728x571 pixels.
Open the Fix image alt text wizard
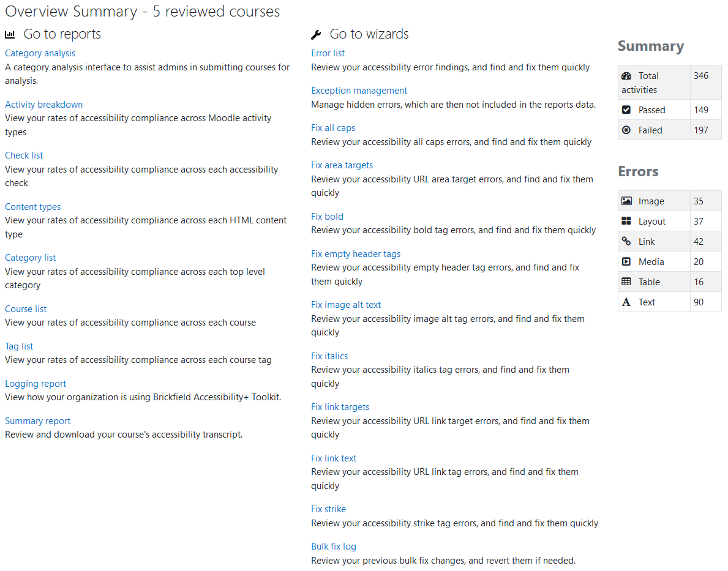[346, 305]
